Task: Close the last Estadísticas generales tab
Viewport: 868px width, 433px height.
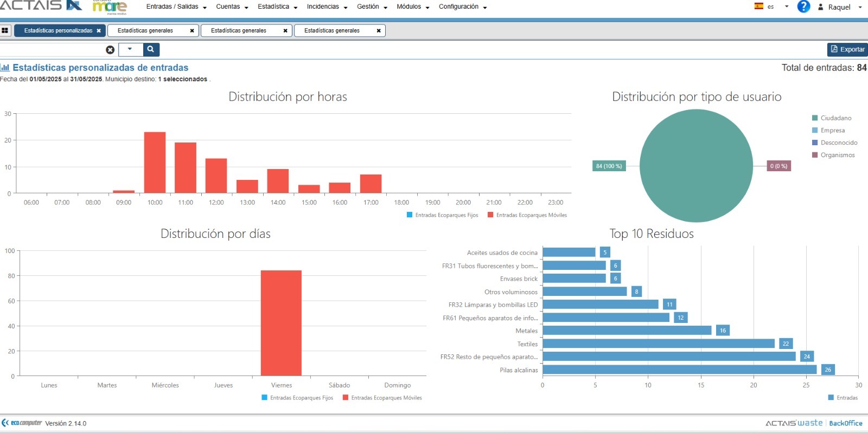Action: pos(379,31)
